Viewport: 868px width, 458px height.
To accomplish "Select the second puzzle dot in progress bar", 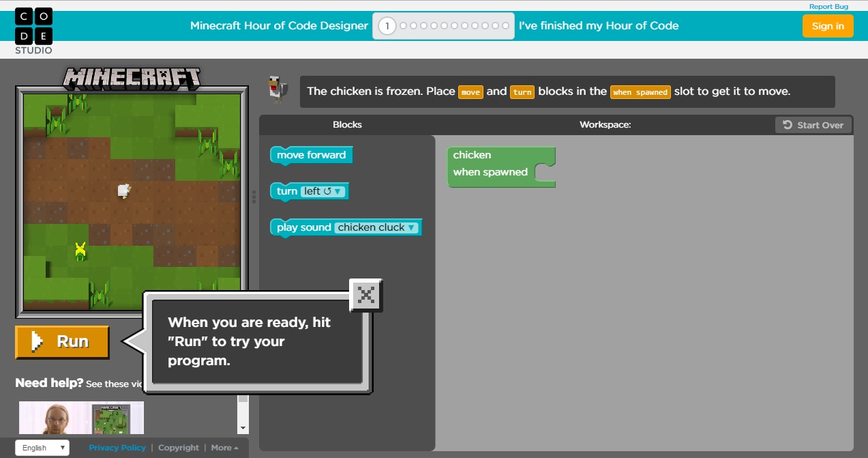I will pyautogui.click(x=402, y=25).
